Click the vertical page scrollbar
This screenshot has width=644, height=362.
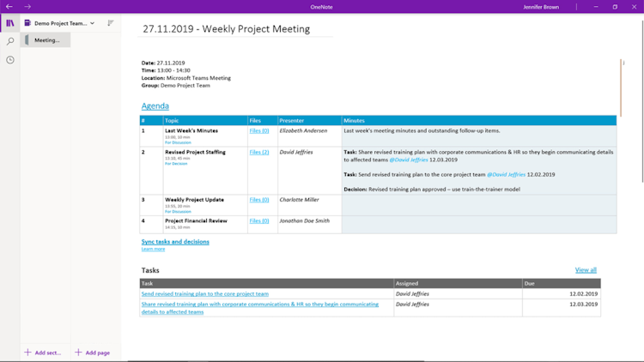643,100
